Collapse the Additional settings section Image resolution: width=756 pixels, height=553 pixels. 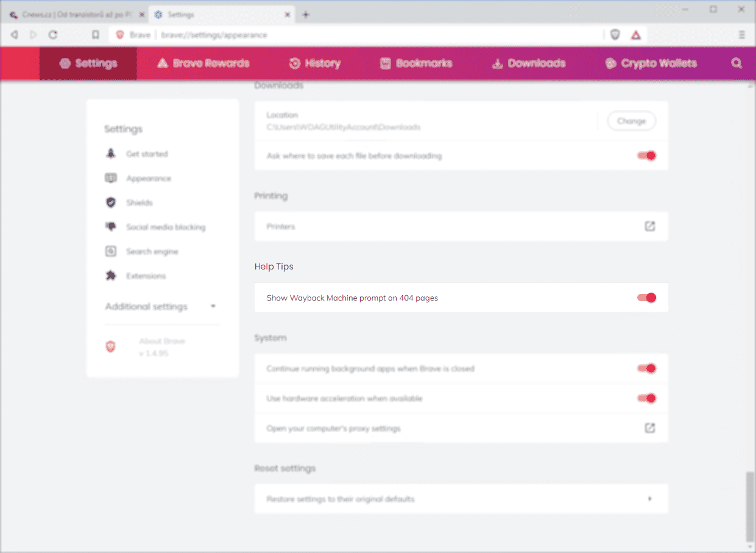click(x=161, y=306)
